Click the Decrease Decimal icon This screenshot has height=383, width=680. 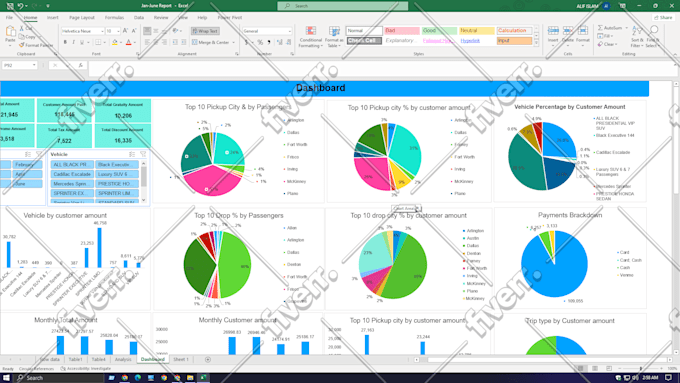tap(288, 42)
